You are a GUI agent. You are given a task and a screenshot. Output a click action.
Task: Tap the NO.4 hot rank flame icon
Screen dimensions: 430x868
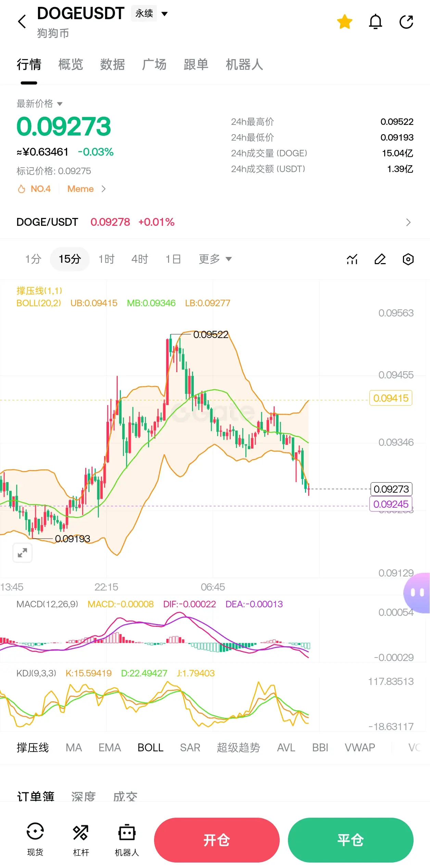(x=22, y=189)
